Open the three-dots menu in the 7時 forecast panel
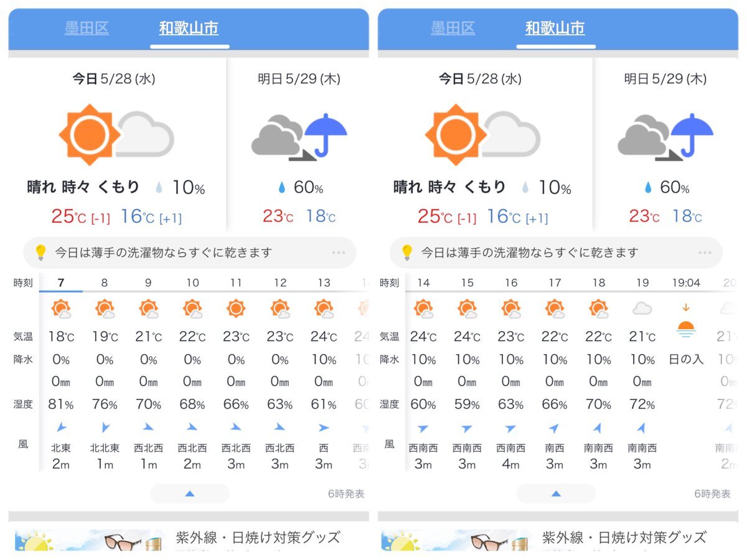Viewport: 747px width, 560px height. (339, 253)
